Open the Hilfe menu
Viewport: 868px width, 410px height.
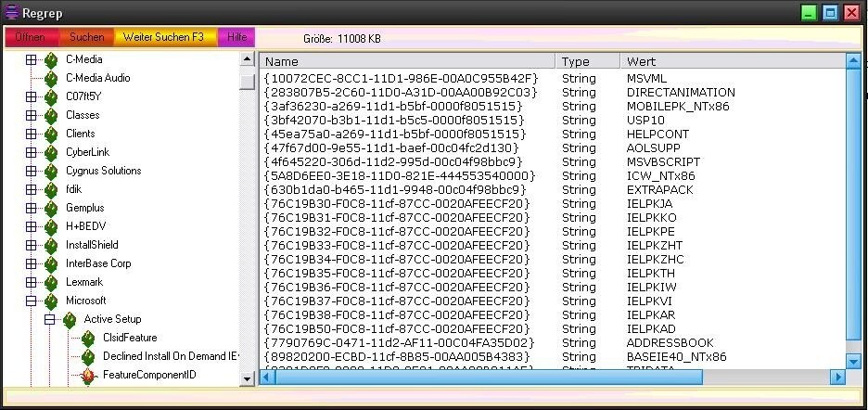pyautogui.click(x=236, y=37)
